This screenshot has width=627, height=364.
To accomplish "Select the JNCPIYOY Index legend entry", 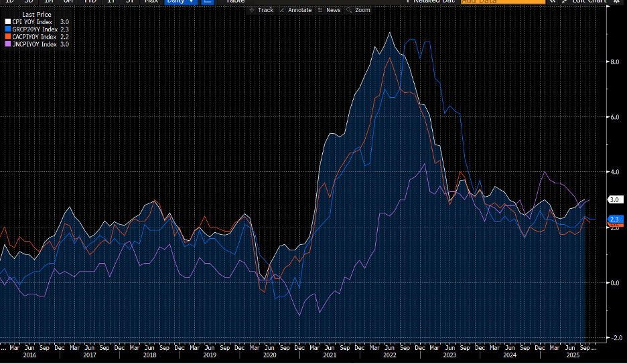I will click(36, 44).
